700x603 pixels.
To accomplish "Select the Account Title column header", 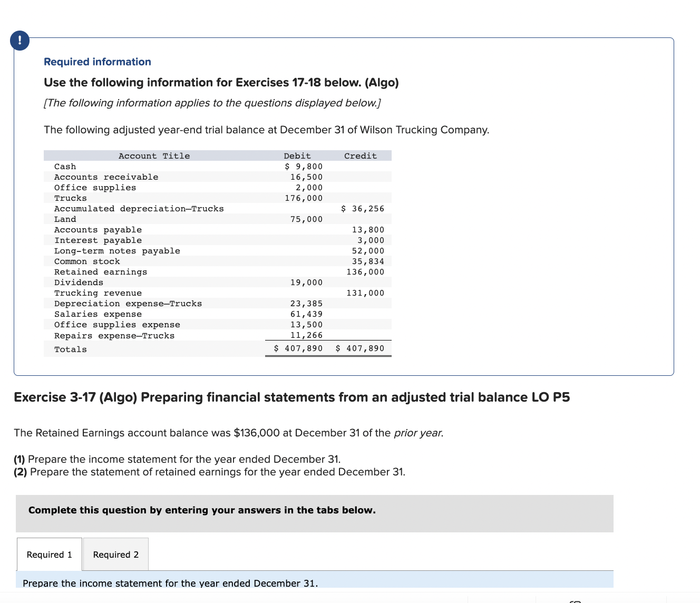I will [154, 156].
